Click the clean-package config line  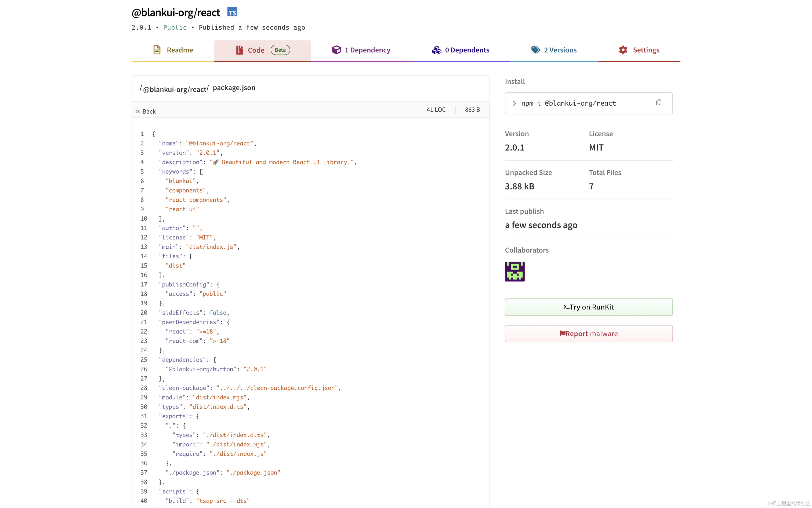click(250, 388)
